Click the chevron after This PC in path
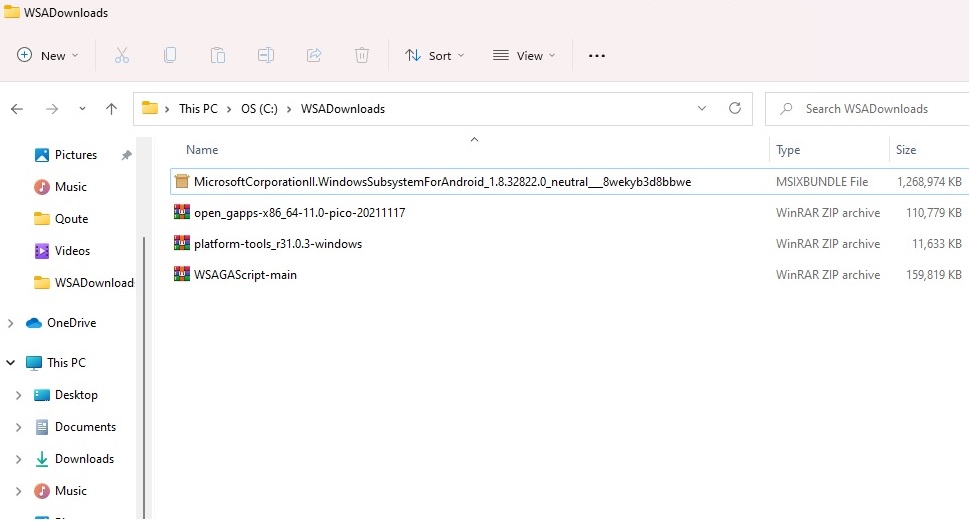The height and width of the screenshot is (521, 970). pyautogui.click(x=229, y=109)
